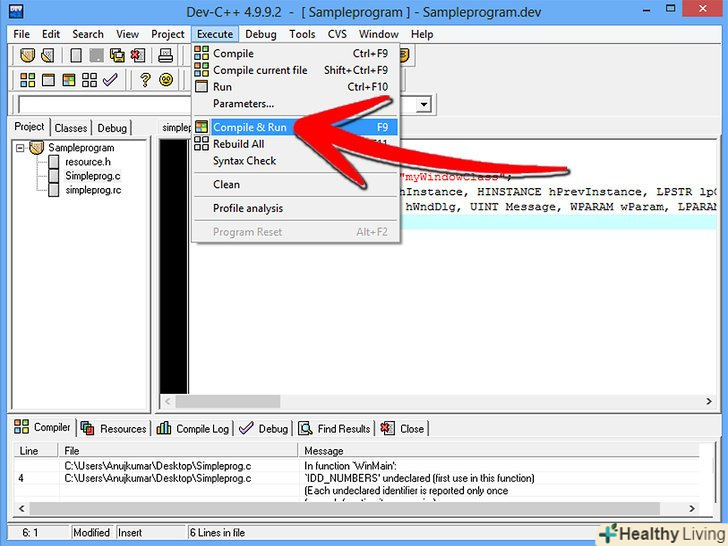Click the simpleprog.rc file icon
This screenshot has width=728, height=546.
53,190
